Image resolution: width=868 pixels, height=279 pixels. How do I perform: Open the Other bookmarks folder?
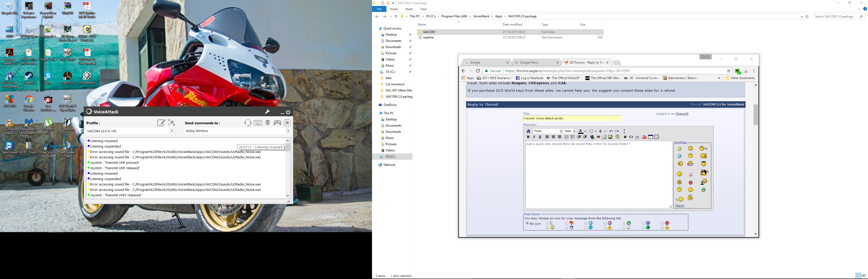(740, 78)
